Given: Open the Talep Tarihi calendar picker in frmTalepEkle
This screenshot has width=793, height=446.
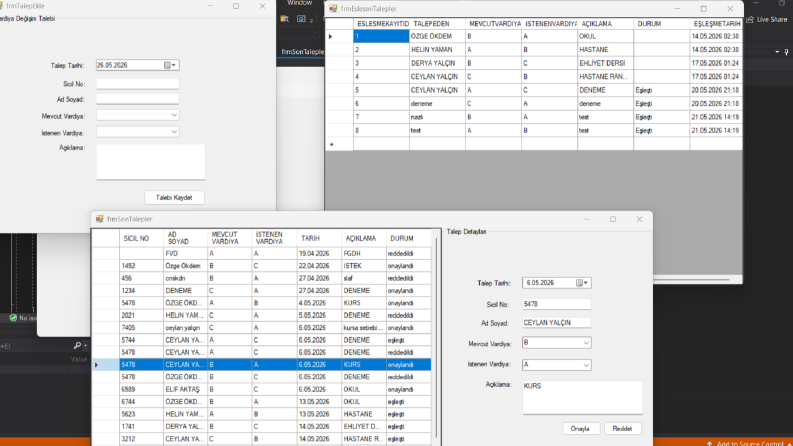Looking at the screenshot, I should [x=170, y=65].
